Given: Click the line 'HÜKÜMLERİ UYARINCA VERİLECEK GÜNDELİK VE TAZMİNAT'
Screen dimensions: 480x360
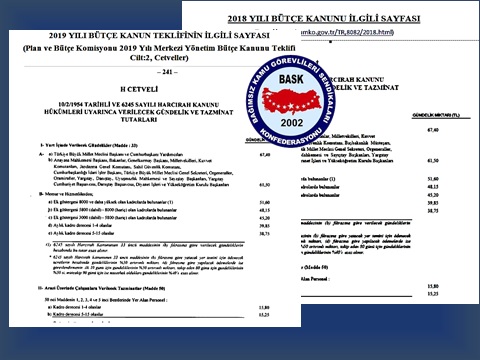Looking at the screenshot, I should click(x=138, y=112).
